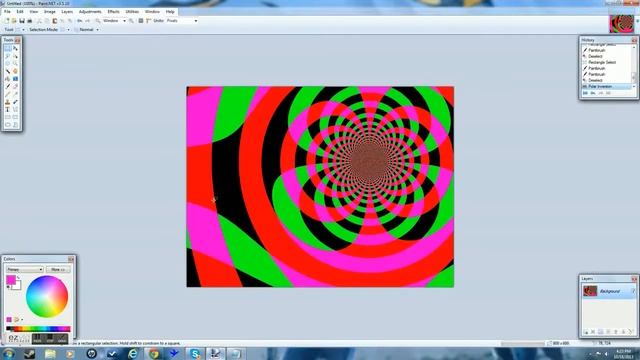Viewport: 640px width, 360px height.
Task: Select the Paintbrush tool in Tools panel
Action: [x=7, y=86]
